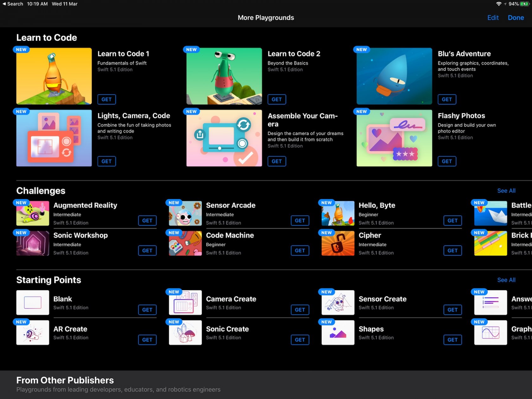
Task: Get the Learn to Code 1 playground
Action: click(106, 99)
